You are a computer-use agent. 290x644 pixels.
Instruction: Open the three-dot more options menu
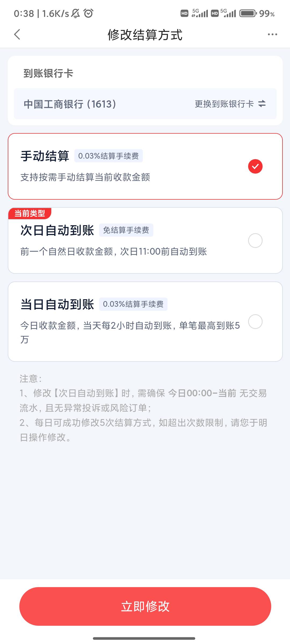click(272, 34)
